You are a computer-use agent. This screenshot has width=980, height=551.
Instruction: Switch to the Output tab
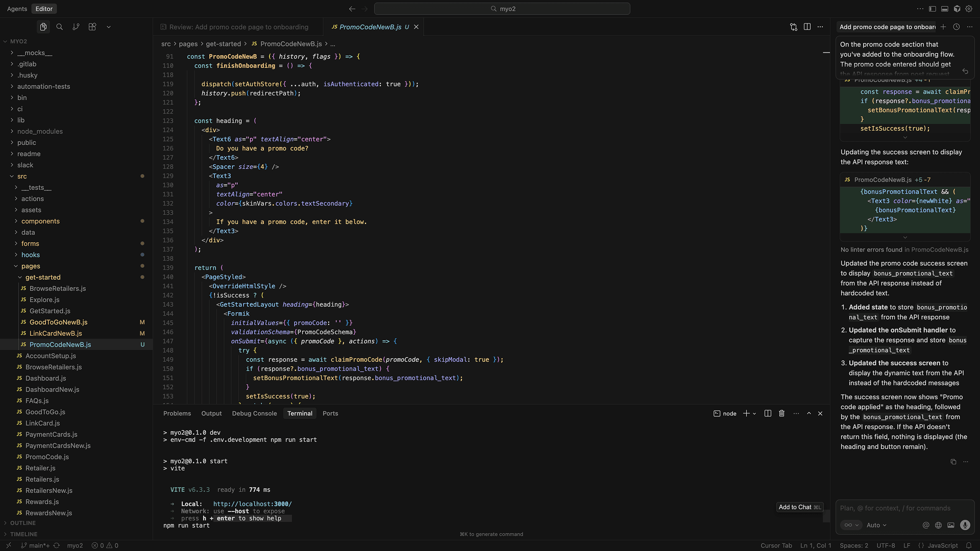211,413
